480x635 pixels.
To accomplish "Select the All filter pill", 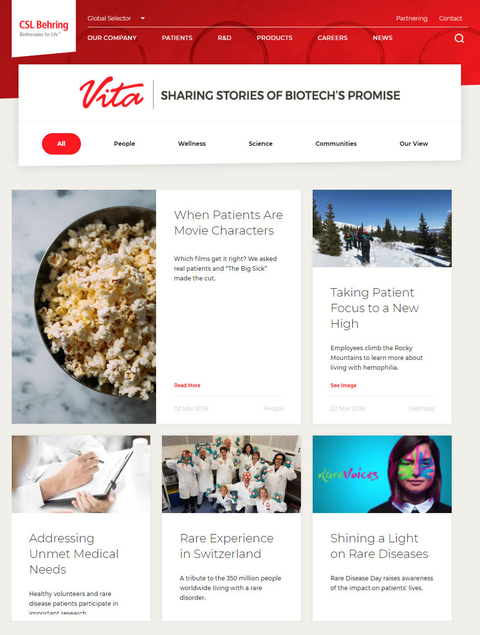I will pyautogui.click(x=61, y=144).
